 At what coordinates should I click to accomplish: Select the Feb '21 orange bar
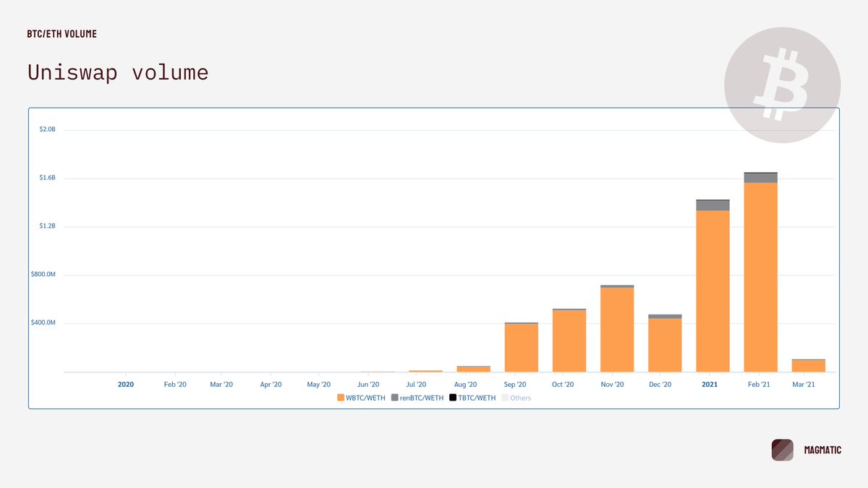760,277
